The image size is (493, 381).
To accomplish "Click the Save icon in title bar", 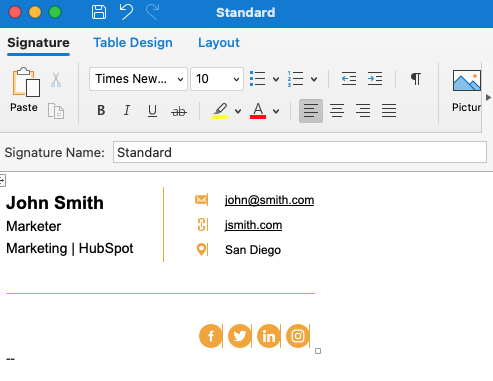I will click(x=99, y=12).
